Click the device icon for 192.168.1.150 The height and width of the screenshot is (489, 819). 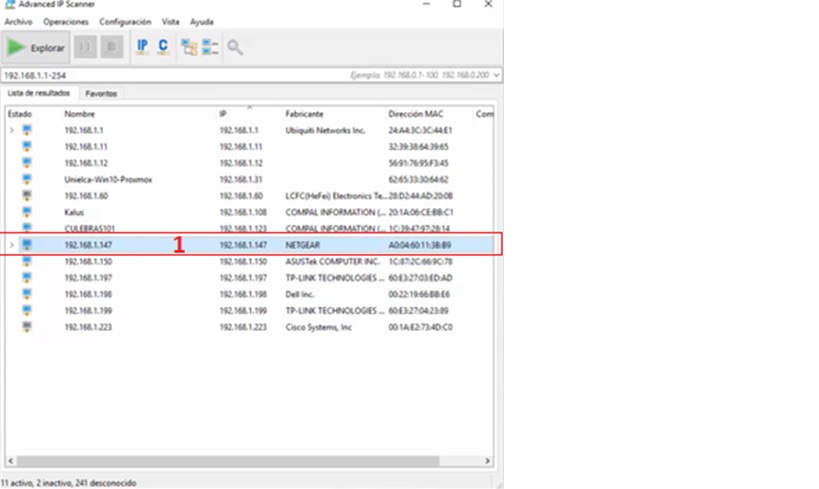[x=27, y=261]
